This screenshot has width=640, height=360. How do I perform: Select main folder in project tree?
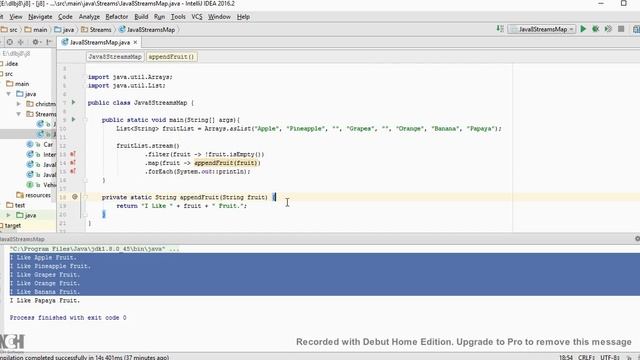pos(18,84)
